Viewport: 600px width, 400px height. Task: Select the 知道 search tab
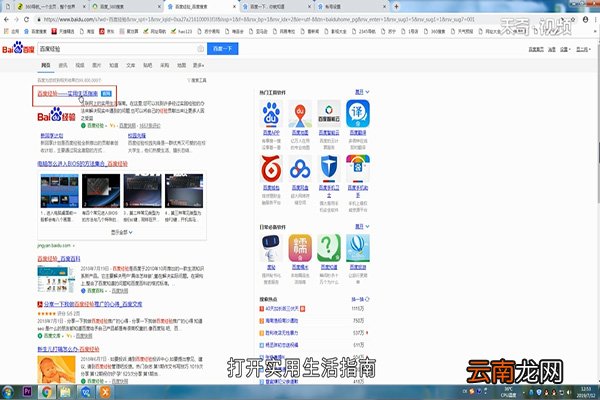point(114,65)
